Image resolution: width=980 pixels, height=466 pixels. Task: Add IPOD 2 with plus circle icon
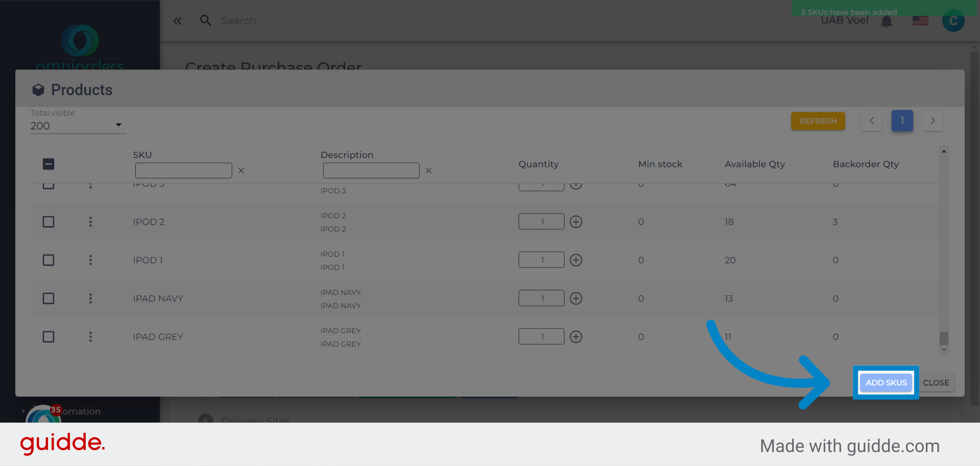tap(576, 222)
